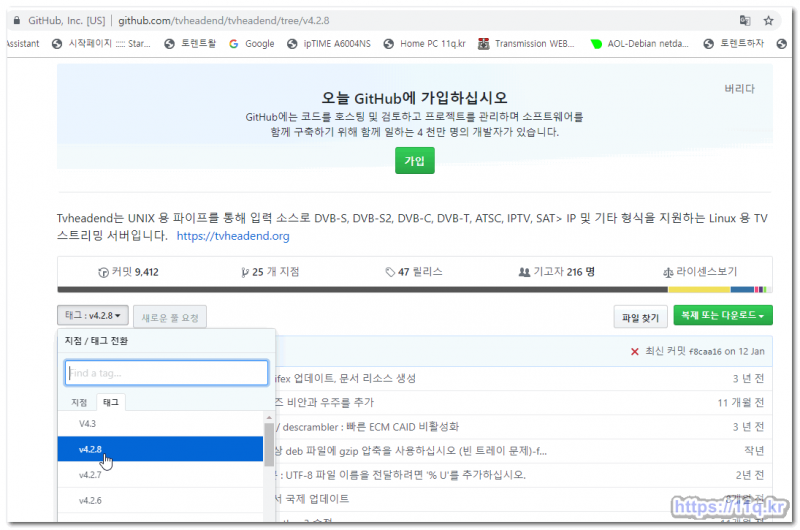Click the tag list scrollbar up arrow
The image size is (800, 530).
tap(269, 418)
